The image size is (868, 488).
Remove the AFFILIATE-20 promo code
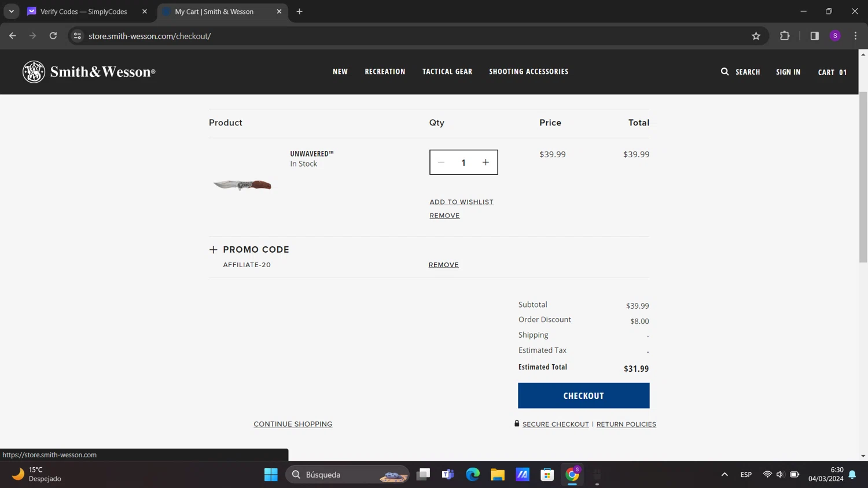443,265
